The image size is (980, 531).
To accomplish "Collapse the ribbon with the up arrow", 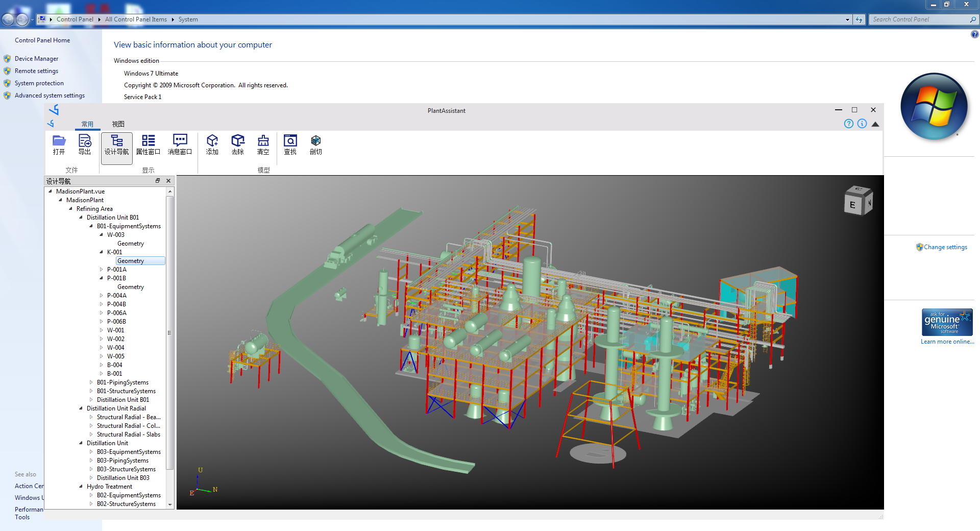I will [x=875, y=124].
